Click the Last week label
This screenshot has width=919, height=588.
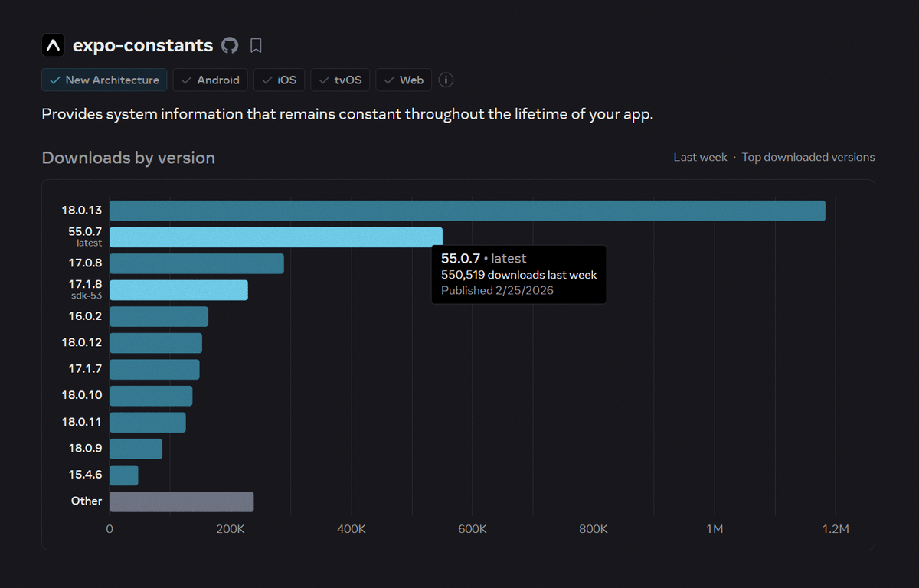700,157
